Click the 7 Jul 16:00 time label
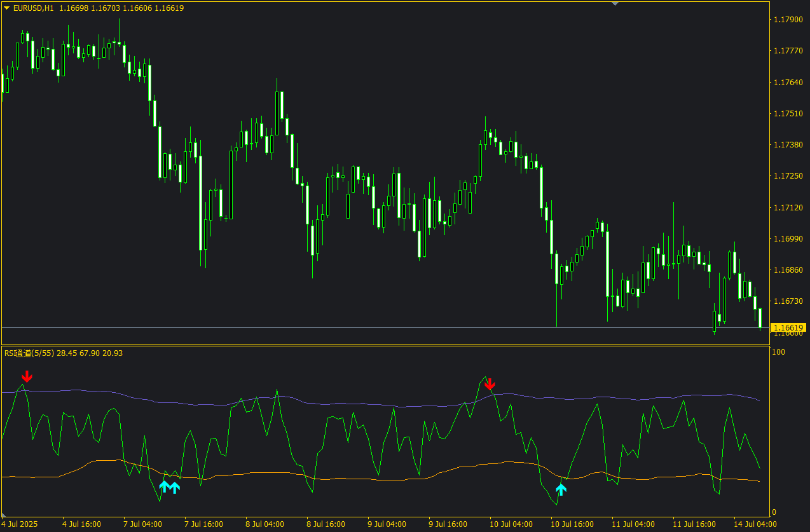 coord(204,524)
